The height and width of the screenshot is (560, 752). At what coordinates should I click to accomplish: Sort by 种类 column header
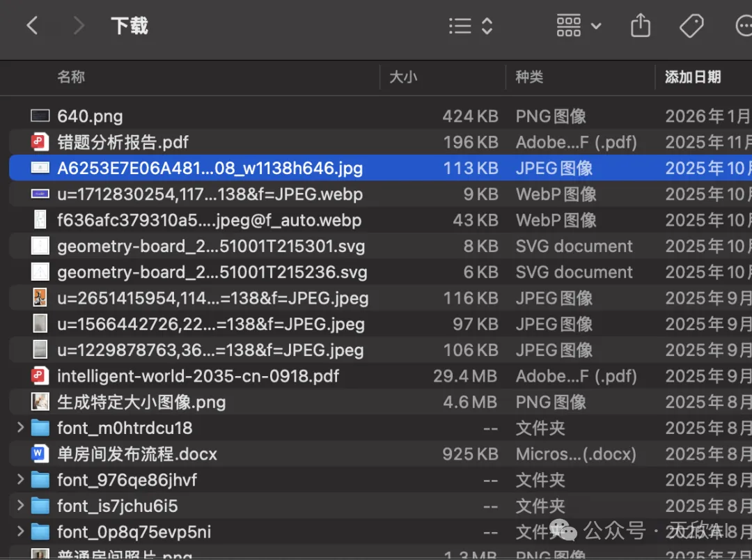(529, 77)
